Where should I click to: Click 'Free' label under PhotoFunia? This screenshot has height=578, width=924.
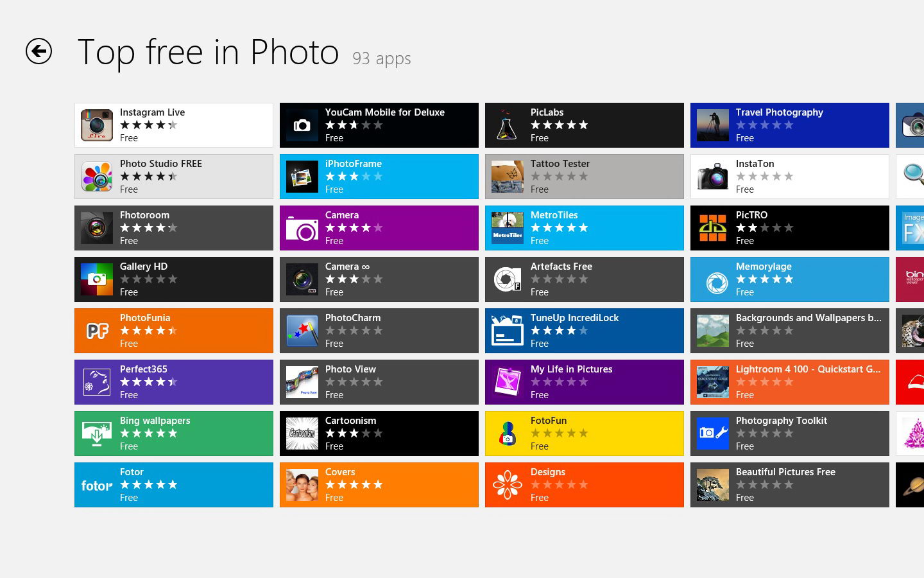tap(128, 344)
